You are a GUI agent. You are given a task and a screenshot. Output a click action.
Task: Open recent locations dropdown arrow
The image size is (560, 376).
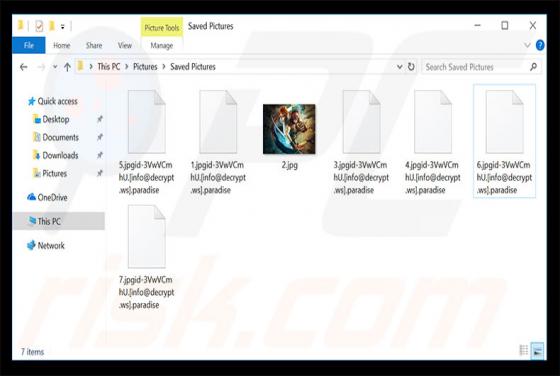coord(55,67)
